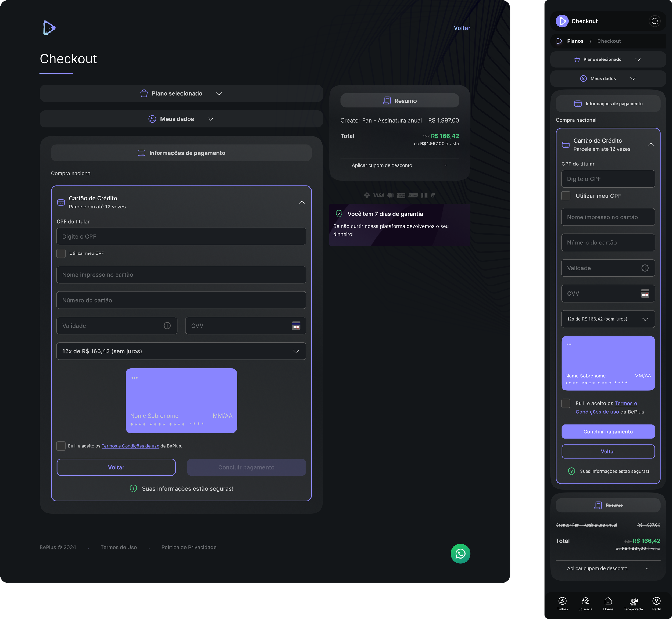This screenshot has width=672, height=619.
Task: Tap the Home icon in bottom nav
Action: 608,601
